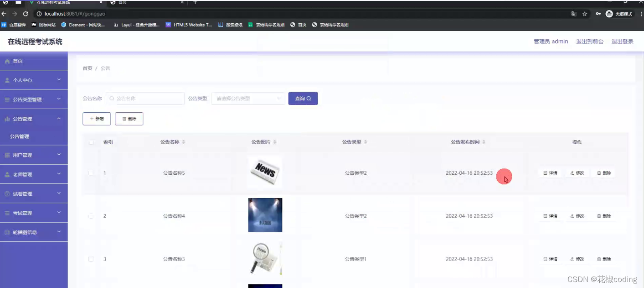Click the 退出登录 link
The height and width of the screenshot is (288, 644).
(622, 41)
